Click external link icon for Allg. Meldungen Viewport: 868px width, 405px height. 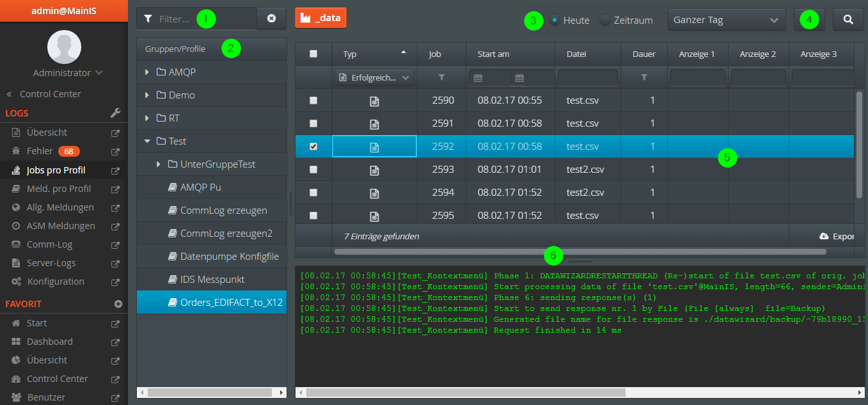[x=115, y=207]
